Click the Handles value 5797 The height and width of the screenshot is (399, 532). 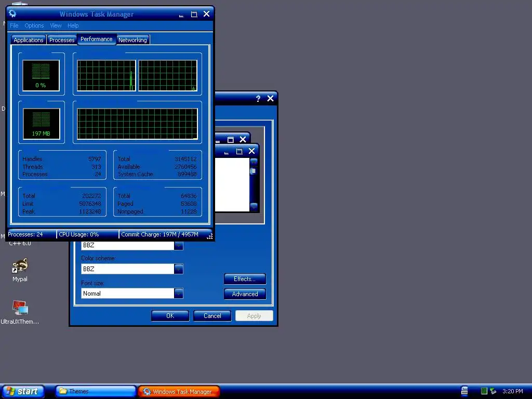coord(95,159)
